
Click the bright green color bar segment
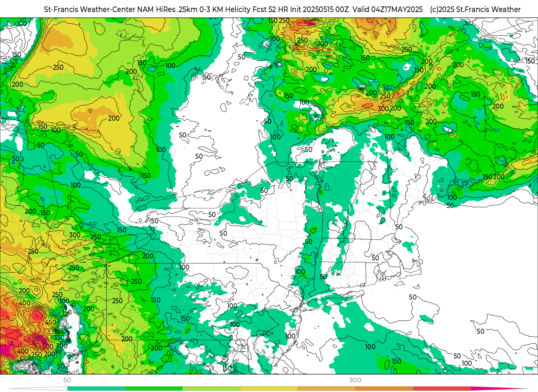tap(154, 389)
